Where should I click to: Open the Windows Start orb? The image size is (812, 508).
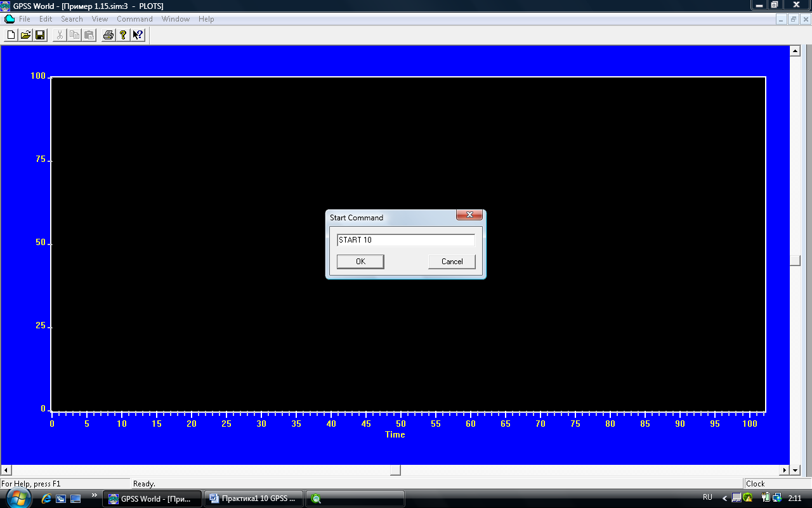pyautogui.click(x=18, y=498)
